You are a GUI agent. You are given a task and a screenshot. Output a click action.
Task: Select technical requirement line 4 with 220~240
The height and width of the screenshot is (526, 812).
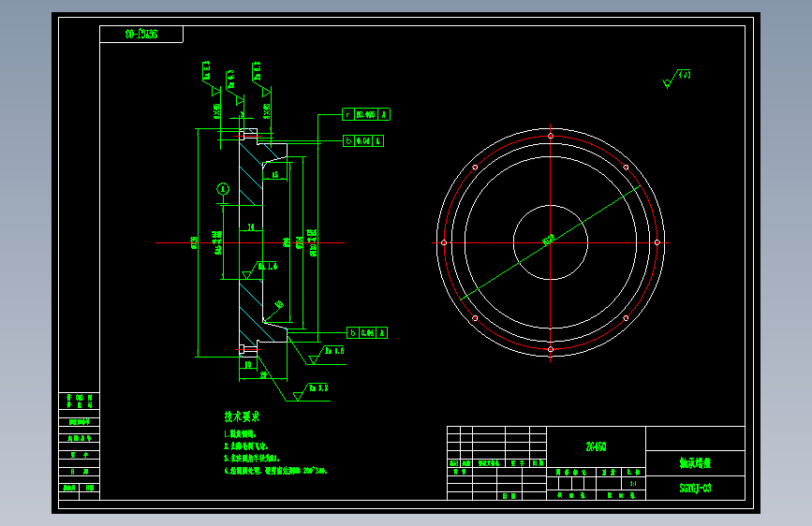coord(275,471)
